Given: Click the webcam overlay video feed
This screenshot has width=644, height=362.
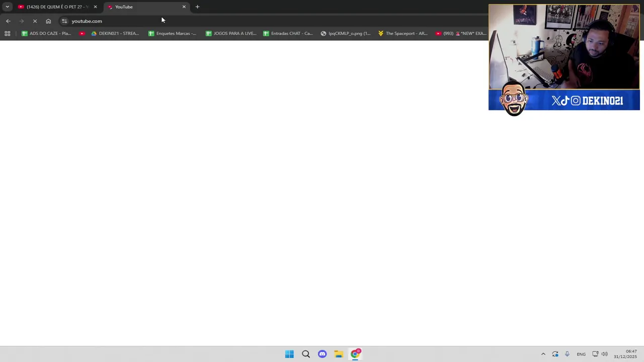Looking at the screenshot, I should pyautogui.click(x=564, y=47).
